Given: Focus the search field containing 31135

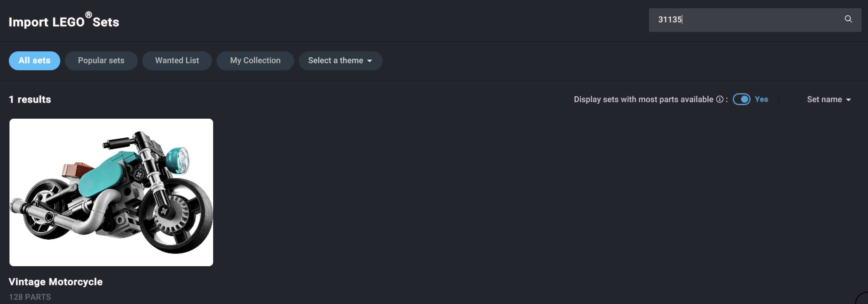Looking at the screenshot, I should pyautogui.click(x=741, y=20).
